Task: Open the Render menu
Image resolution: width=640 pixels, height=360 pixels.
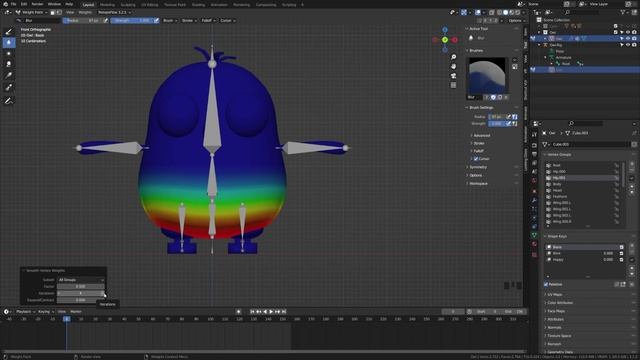Action: pyautogui.click(x=37, y=4)
